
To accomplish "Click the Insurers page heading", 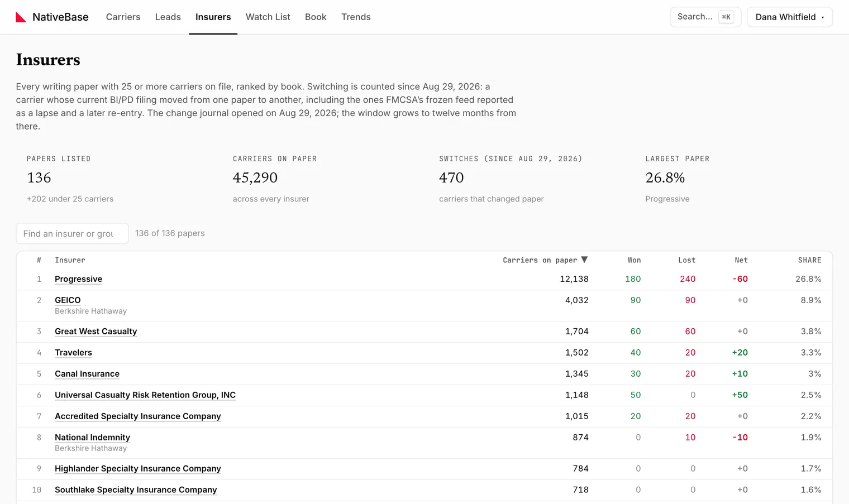I will [48, 60].
